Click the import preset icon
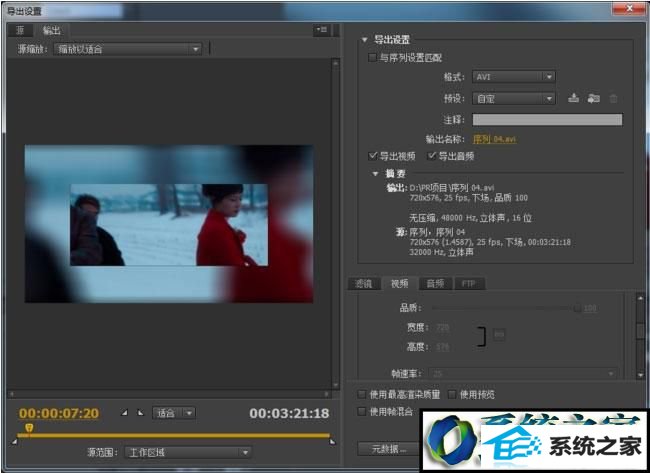This screenshot has width=650, height=473. 594,98
